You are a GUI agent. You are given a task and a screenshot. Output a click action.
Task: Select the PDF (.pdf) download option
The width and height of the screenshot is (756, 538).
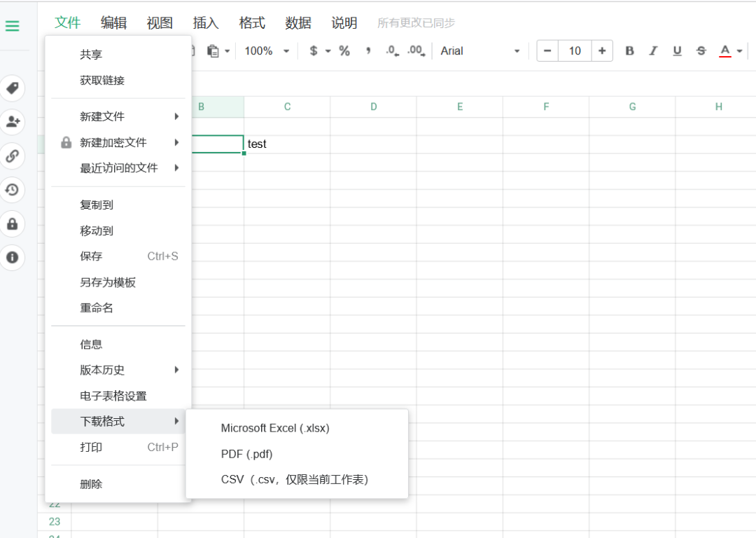coord(246,454)
